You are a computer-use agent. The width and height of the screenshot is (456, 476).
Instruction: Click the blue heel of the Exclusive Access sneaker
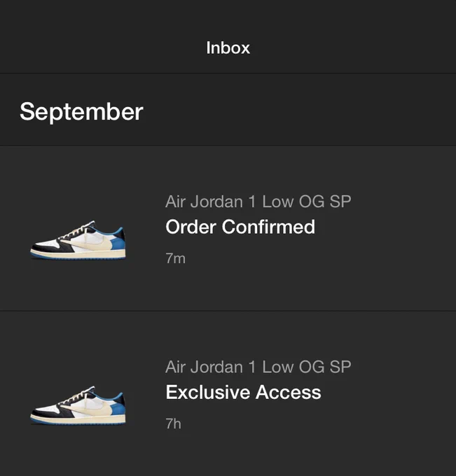click(118, 407)
